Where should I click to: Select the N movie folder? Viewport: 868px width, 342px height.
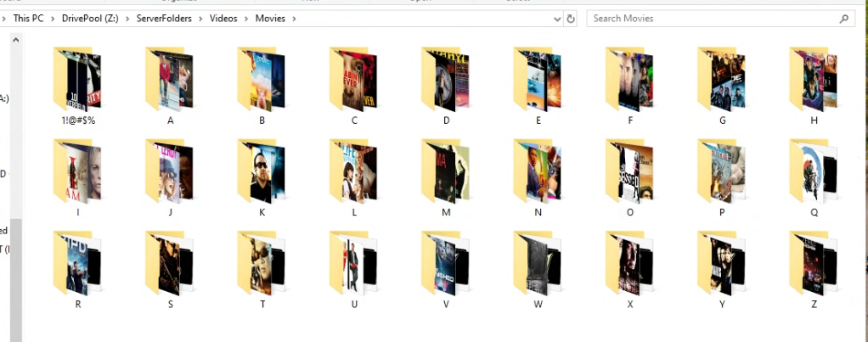[537, 171]
